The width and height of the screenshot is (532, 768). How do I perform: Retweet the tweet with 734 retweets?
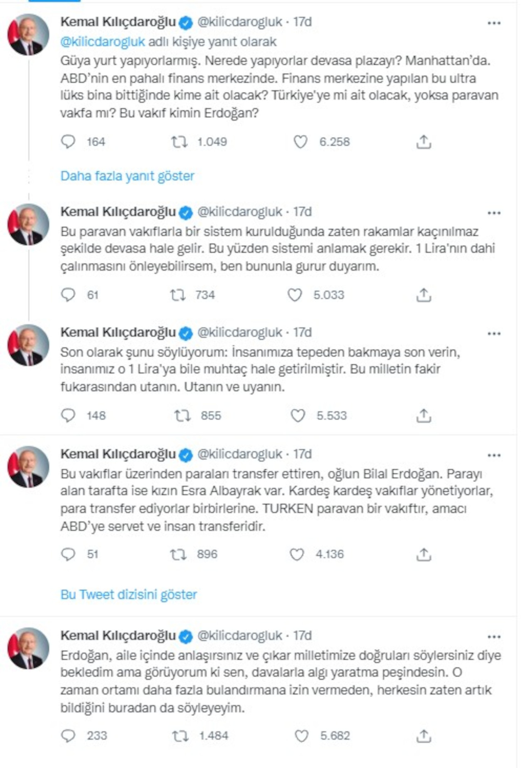pyautogui.click(x=178, y=295)
